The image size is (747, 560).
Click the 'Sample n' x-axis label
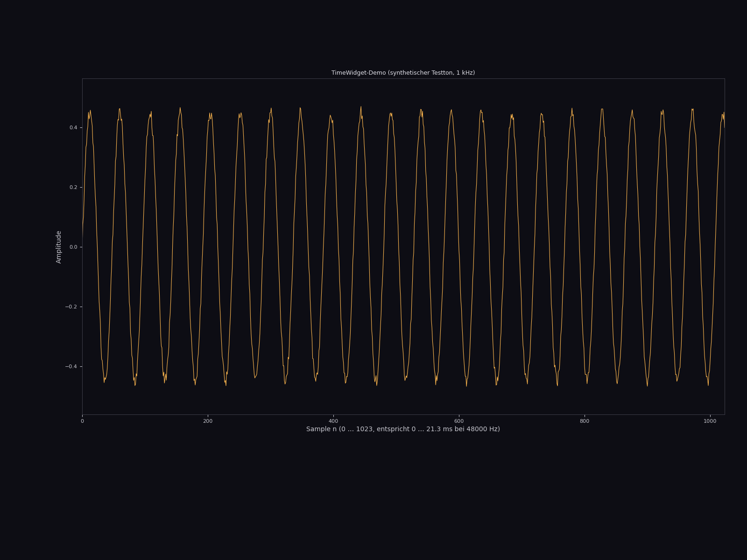click(403, 429)
